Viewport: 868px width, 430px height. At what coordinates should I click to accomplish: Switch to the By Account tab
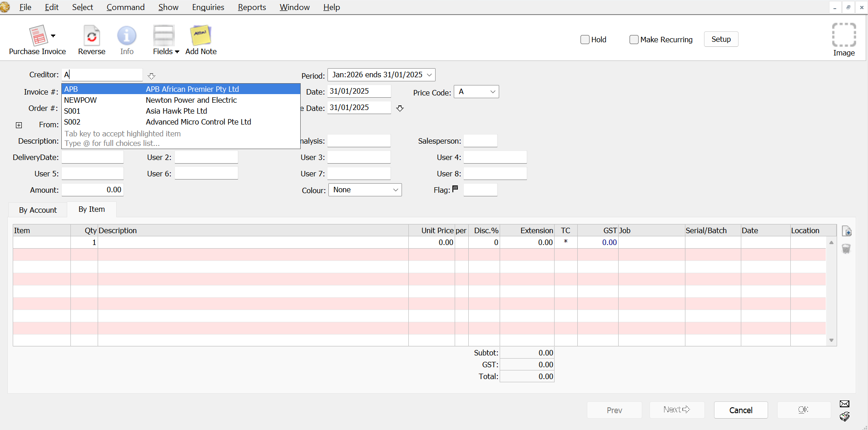pyautogui.click(x=38, y=210)
